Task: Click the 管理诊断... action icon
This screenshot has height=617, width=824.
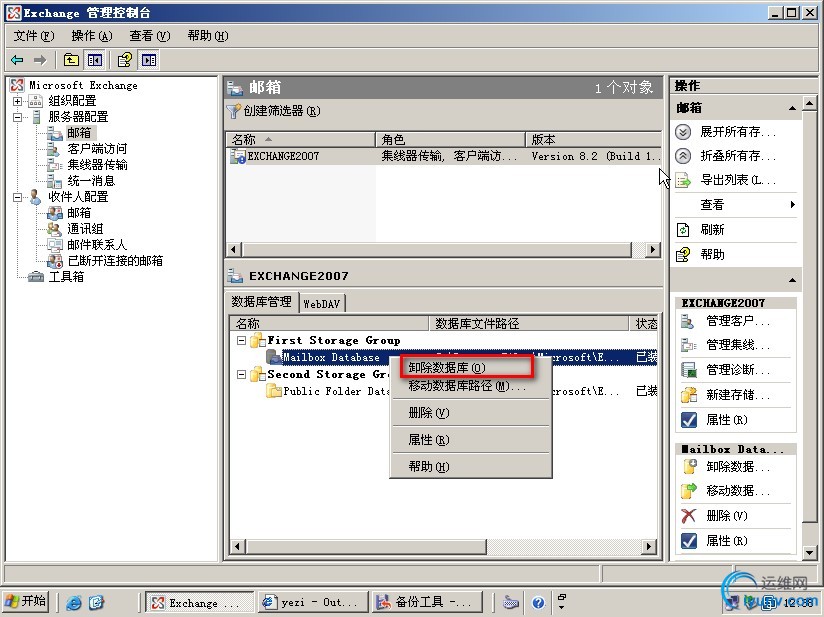Action: coord(688,370)
